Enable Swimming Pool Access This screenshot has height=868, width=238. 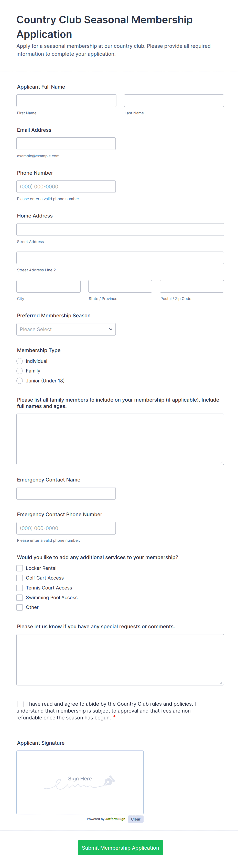20,597
